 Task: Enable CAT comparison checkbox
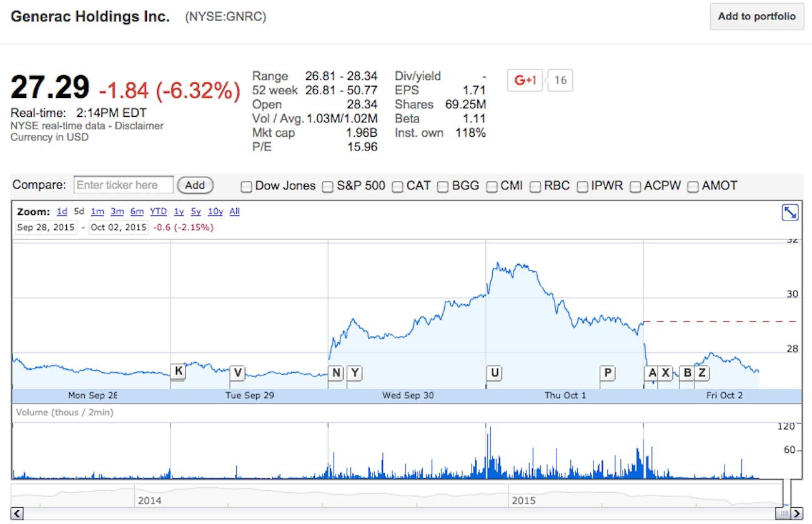397,186
